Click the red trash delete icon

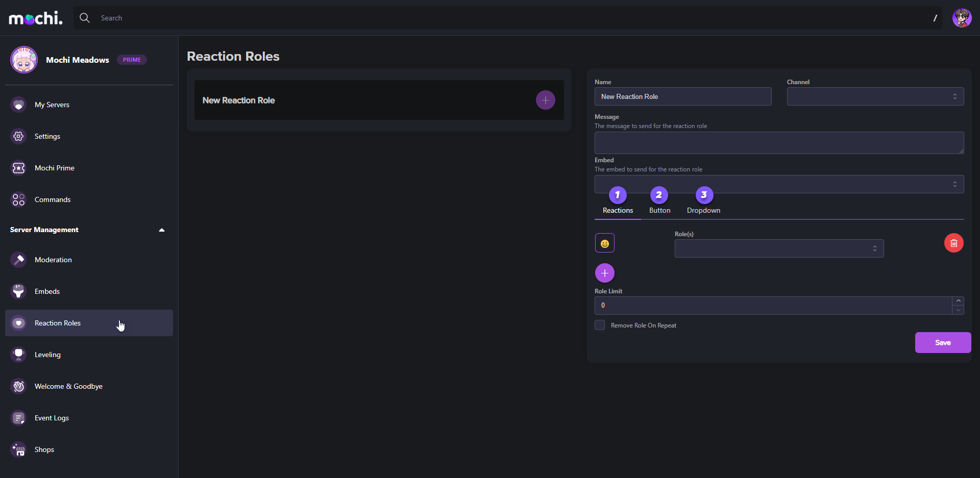(x=953, y=243)
